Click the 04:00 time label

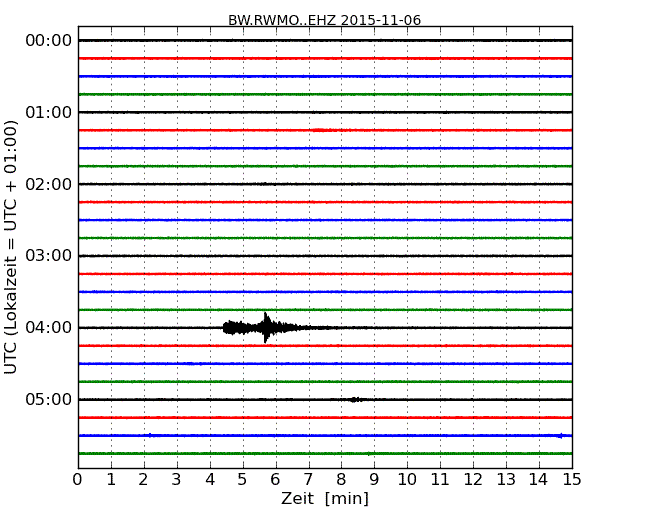tap(49, 328)
